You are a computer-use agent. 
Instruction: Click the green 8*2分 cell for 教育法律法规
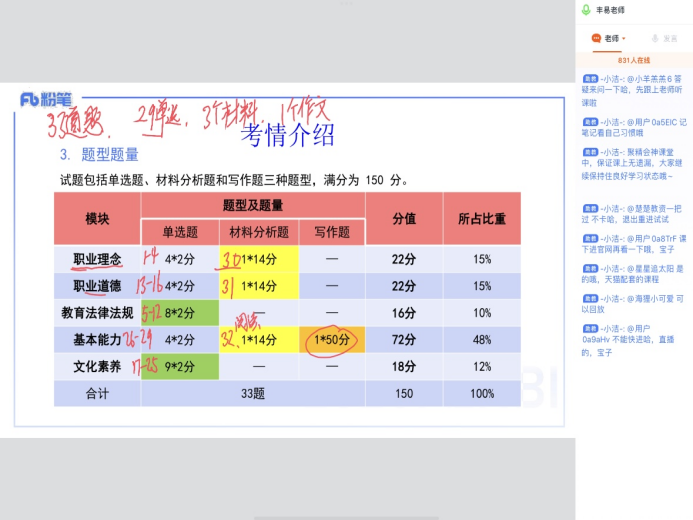pyautogui.click(x=180, y=312)
